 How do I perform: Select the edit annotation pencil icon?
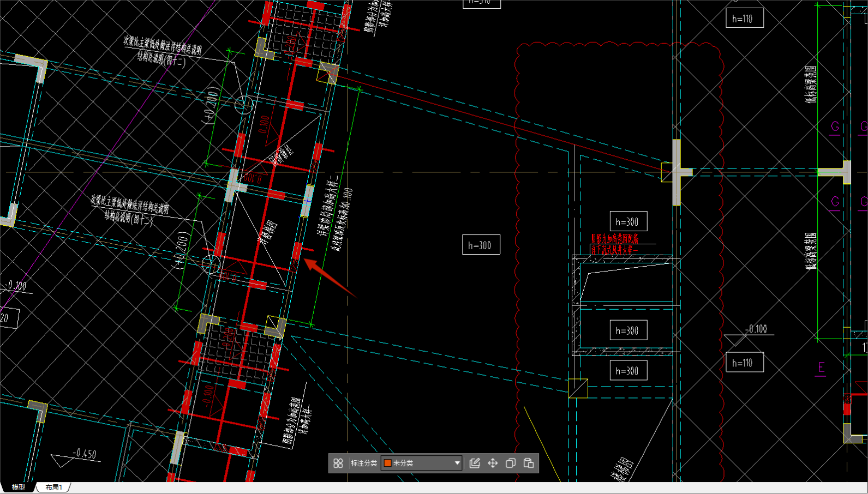475,463
